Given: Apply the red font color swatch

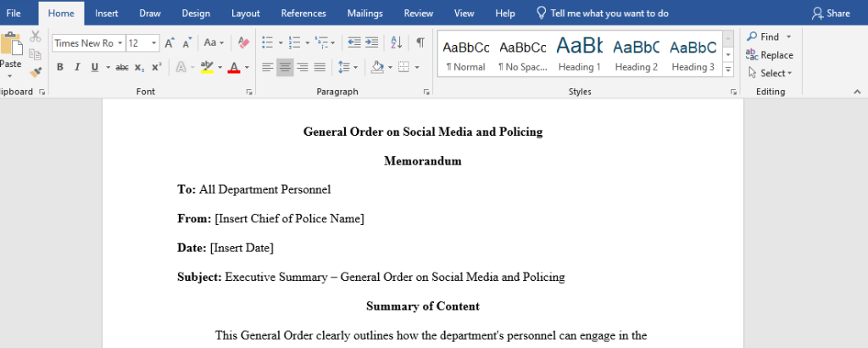Looking at the screenshot, I should [x=234, y=67].
